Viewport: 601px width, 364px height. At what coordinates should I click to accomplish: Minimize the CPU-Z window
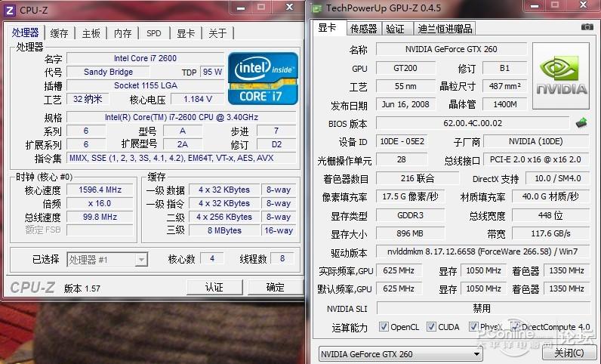pos(241,8)
